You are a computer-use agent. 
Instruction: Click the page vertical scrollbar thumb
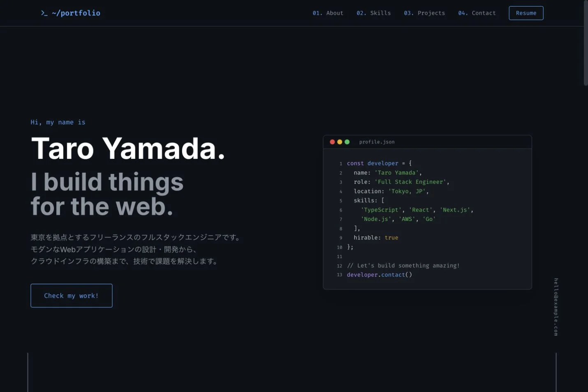click(586, 43)
